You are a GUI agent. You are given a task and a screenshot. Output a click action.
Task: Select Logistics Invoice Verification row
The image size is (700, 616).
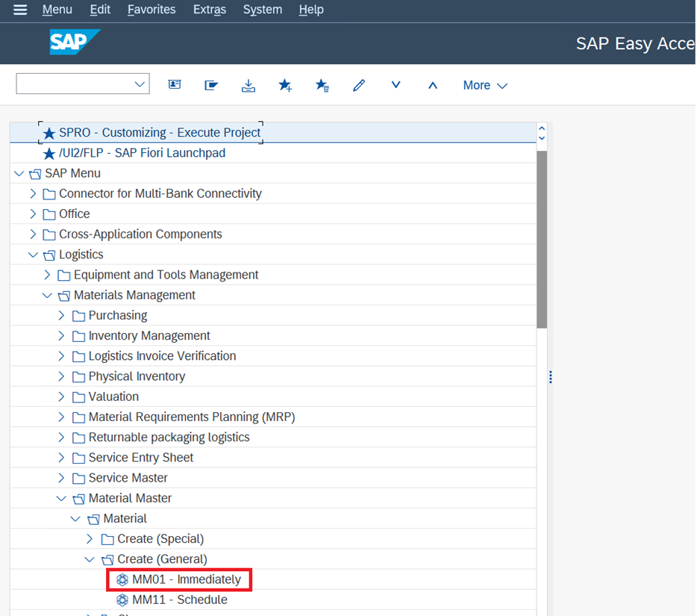click(x=273, y=356)
